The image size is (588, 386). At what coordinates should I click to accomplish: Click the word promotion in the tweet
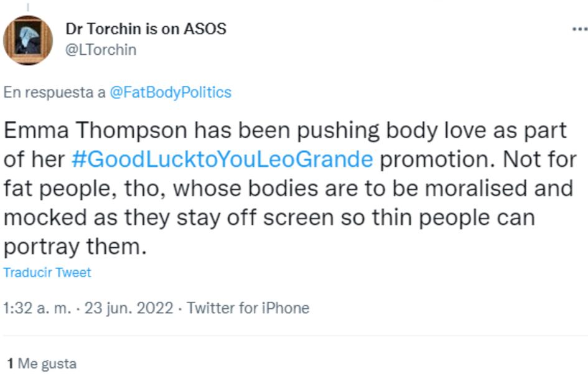point(434,159)
